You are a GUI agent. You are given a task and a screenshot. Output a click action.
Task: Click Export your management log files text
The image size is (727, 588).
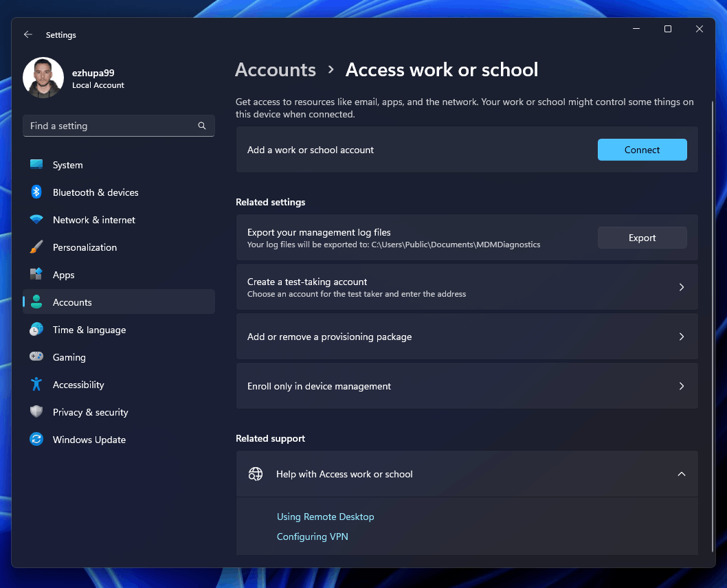tap(319, 232)
